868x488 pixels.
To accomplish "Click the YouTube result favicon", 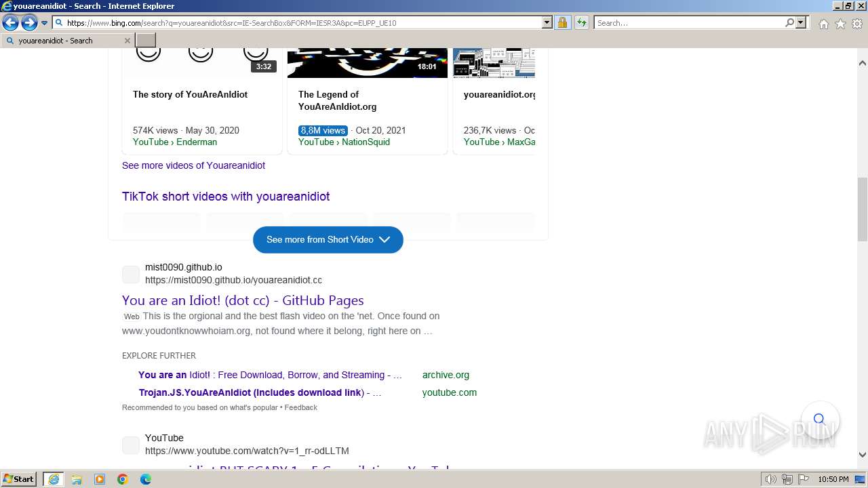I will click(131, 445).
